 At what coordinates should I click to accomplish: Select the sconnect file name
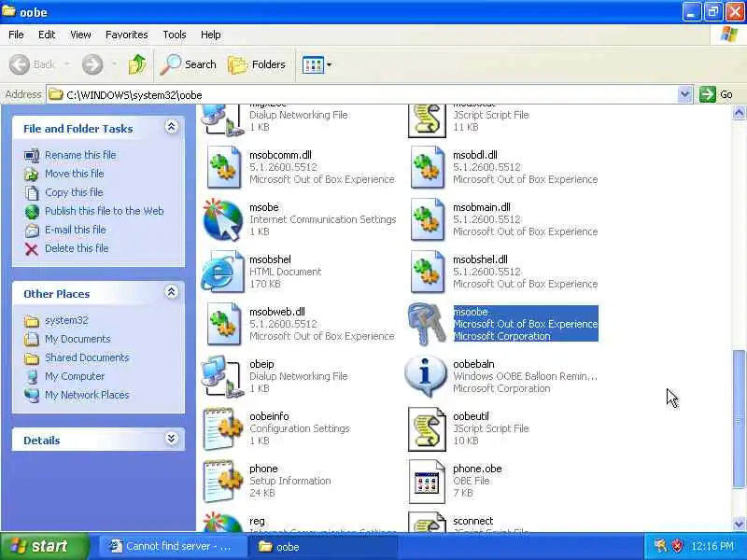tap(473, 521)
